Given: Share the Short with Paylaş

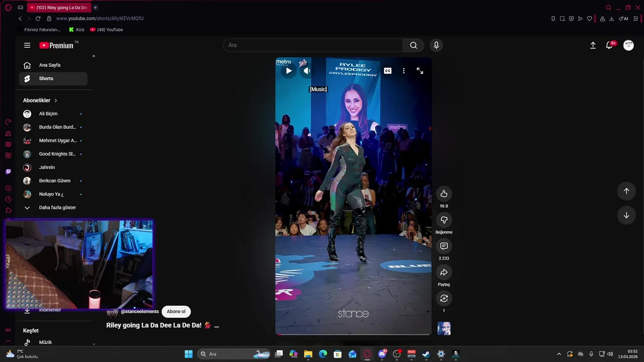Looking at the screenshot, I should (x=444, y=272).
